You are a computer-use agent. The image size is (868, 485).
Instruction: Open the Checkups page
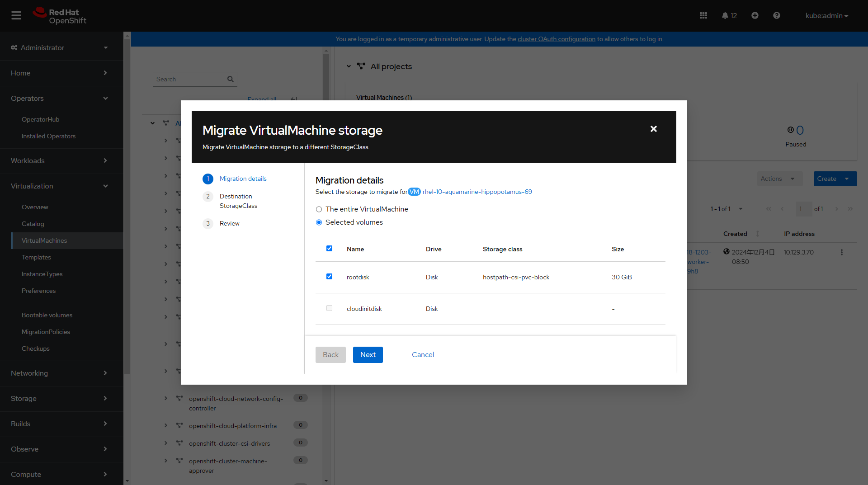pos(36,348)
